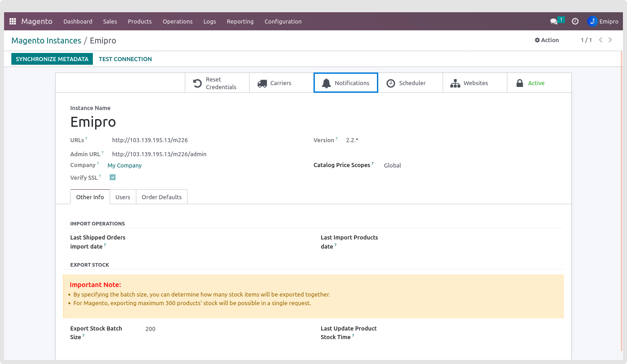Open the apps grid menu icon
Screen dimensions: 627x364
point(13,21)
